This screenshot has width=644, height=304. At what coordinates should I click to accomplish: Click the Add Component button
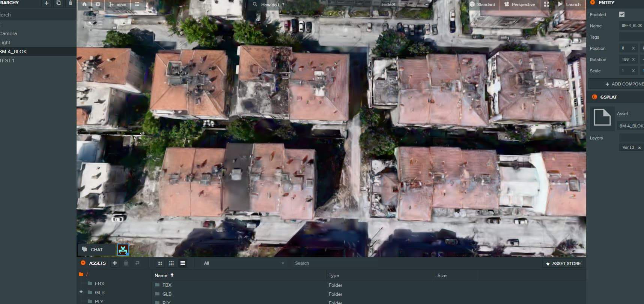coord(624,84)
